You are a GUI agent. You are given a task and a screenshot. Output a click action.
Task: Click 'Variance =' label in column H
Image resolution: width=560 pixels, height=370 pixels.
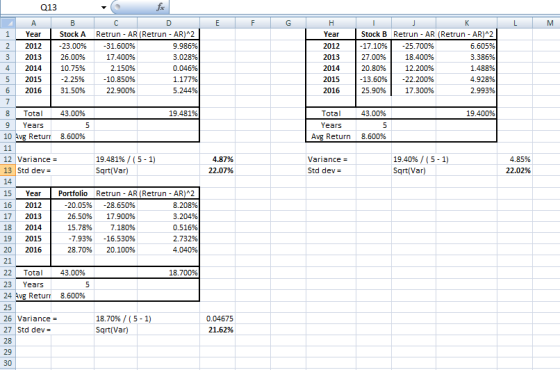tap(327, 159)
